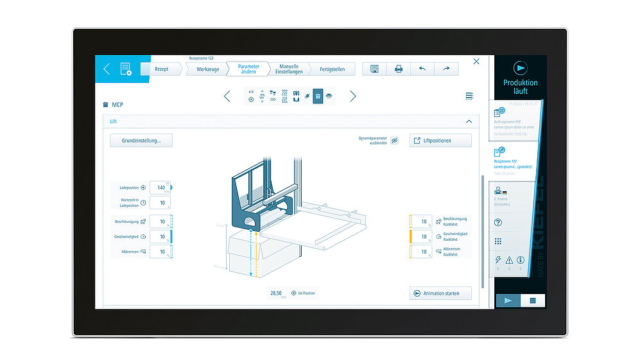The width and height of the screenshot is (642, 364).
Task: Go to next station with right chevron
Action: click(x=352, y=96)
